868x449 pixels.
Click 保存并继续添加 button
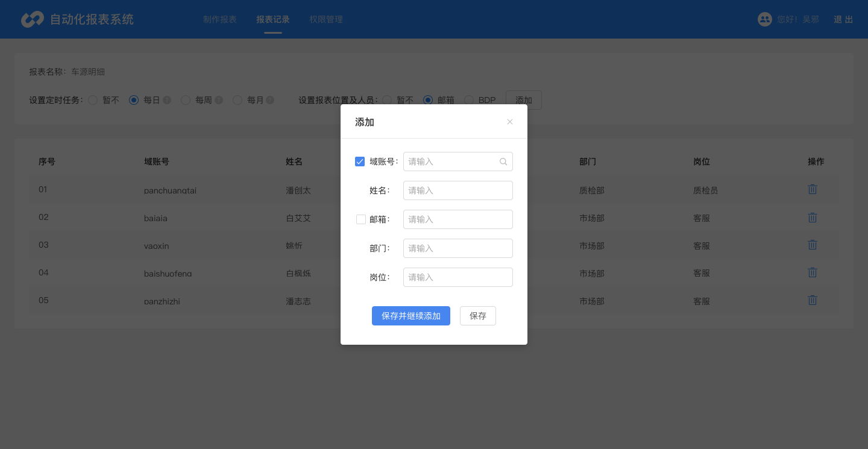click(x=411, y=316)
